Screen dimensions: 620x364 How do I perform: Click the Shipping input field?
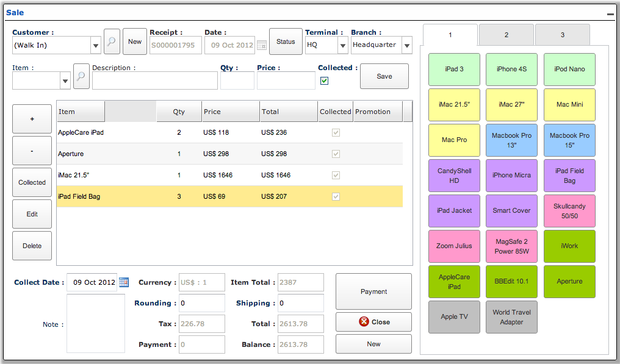300,303
